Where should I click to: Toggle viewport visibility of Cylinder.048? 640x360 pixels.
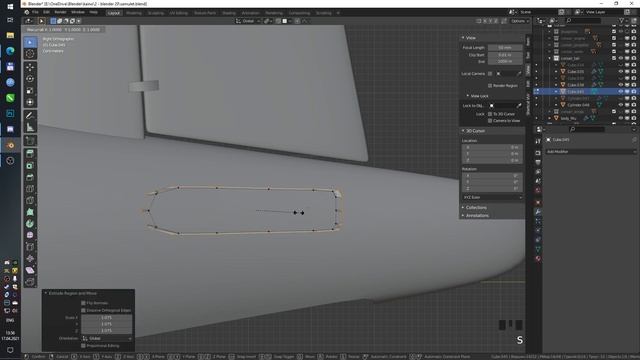click(621, 105)
